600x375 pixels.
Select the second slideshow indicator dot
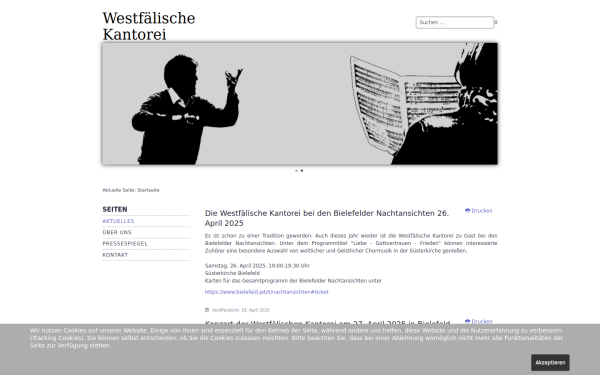(x=302, y=171)
